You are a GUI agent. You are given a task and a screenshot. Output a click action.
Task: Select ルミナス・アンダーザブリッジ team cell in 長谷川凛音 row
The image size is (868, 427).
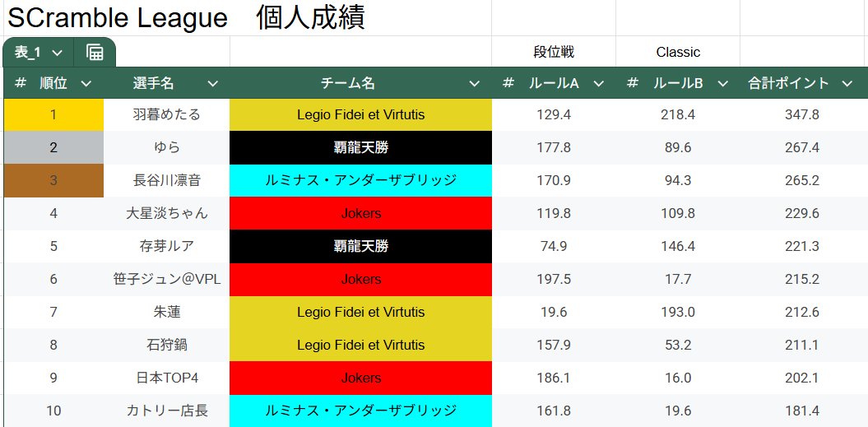[361, 180]
